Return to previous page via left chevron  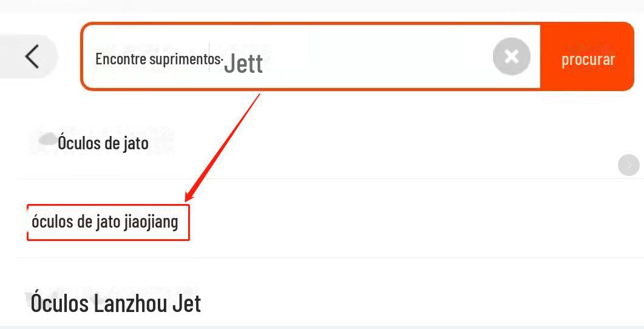[32, 56]
